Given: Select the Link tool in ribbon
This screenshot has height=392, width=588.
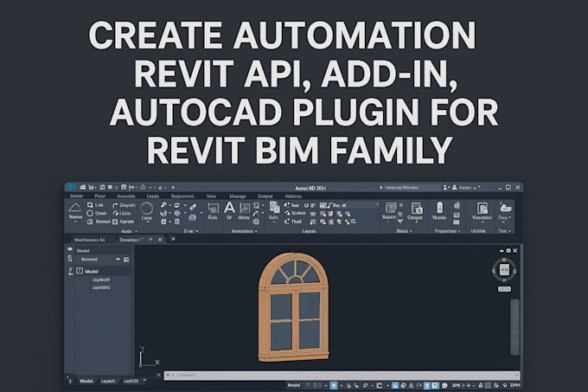Looking at the screenshot, I should [x=95, y=205].
